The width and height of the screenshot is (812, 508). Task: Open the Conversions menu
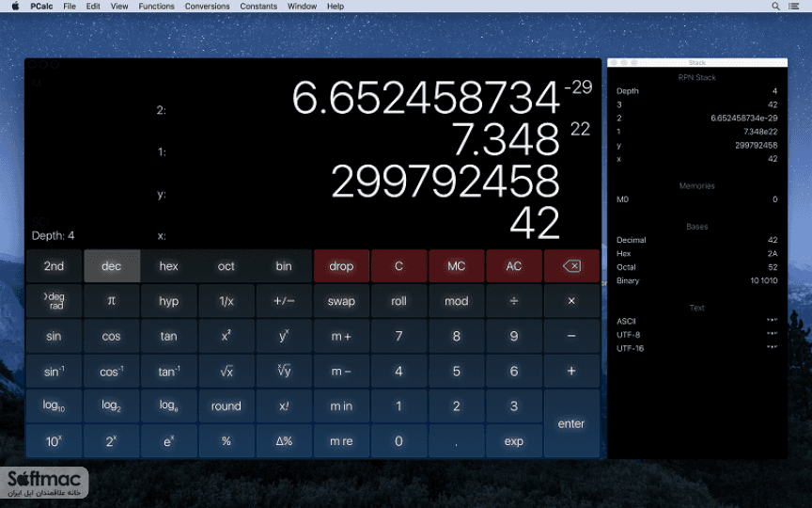[207, 7]
